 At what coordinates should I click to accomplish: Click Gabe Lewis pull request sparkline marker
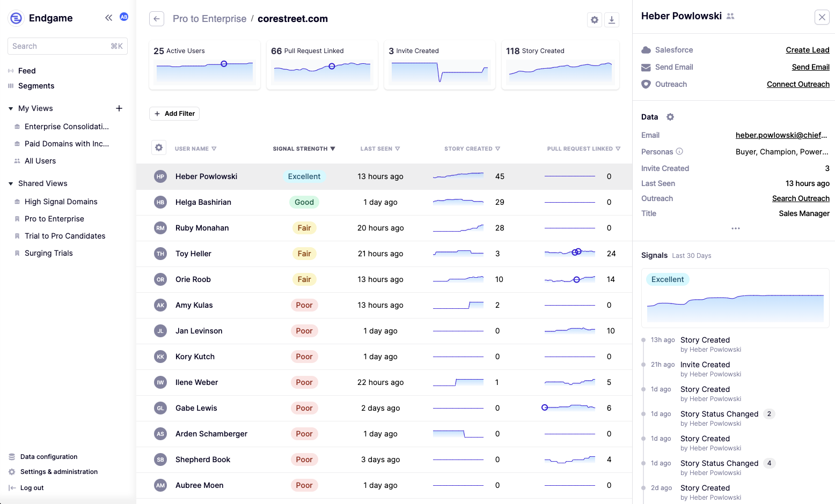545,407
